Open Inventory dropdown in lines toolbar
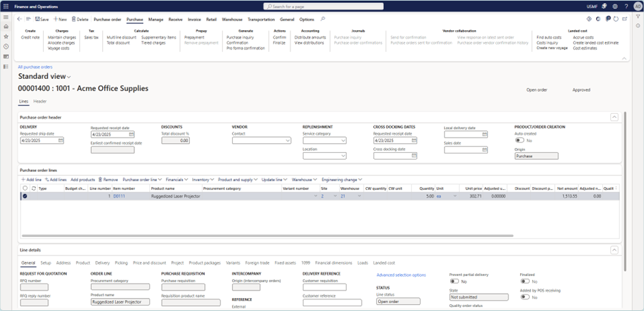The width and height of the screenshot is (644, 311). pos(203,179)
